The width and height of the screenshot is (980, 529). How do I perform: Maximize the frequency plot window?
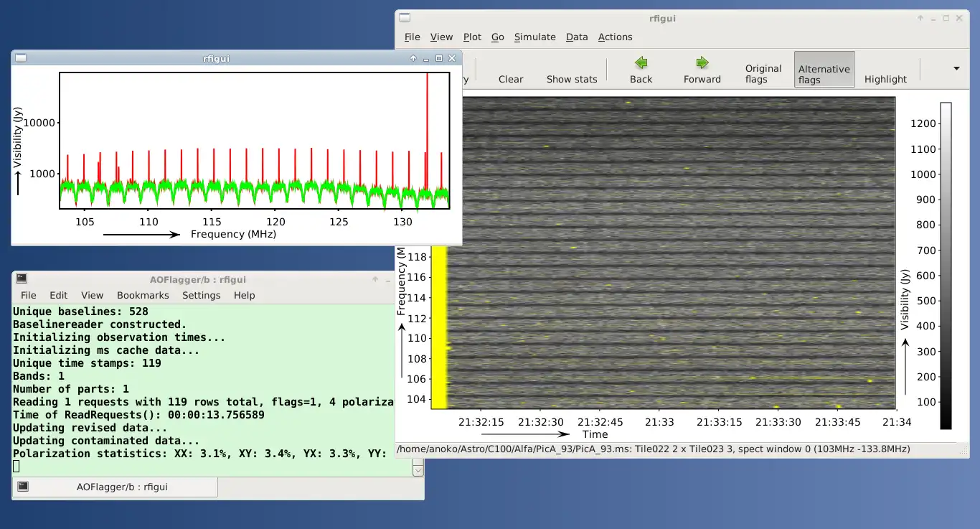pos(439,59)
